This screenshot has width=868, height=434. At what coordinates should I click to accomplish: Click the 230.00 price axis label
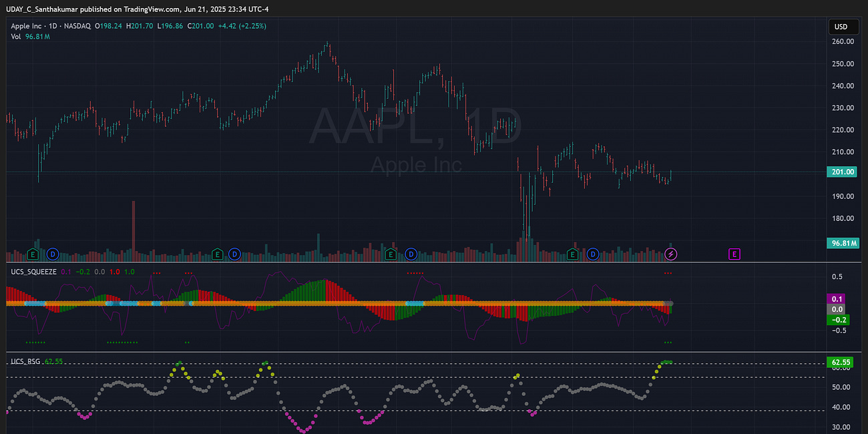[844, 107]
